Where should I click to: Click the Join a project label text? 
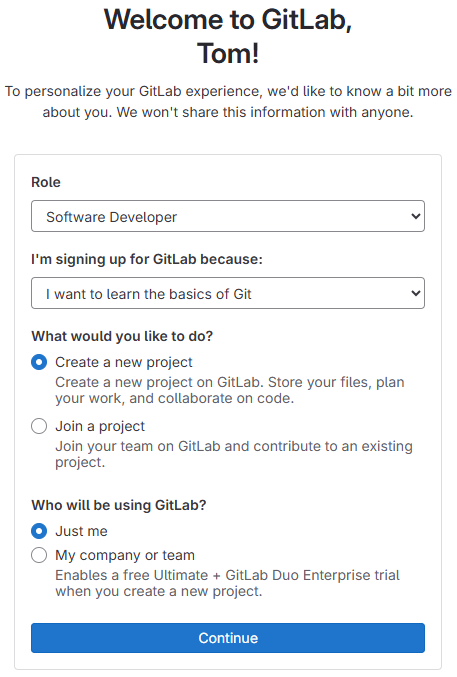pyautogui.click(x=100, y=426)
